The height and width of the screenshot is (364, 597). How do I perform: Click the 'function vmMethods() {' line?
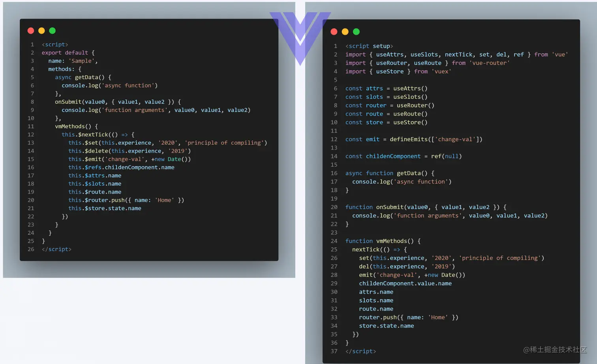(x=383, y=241)
